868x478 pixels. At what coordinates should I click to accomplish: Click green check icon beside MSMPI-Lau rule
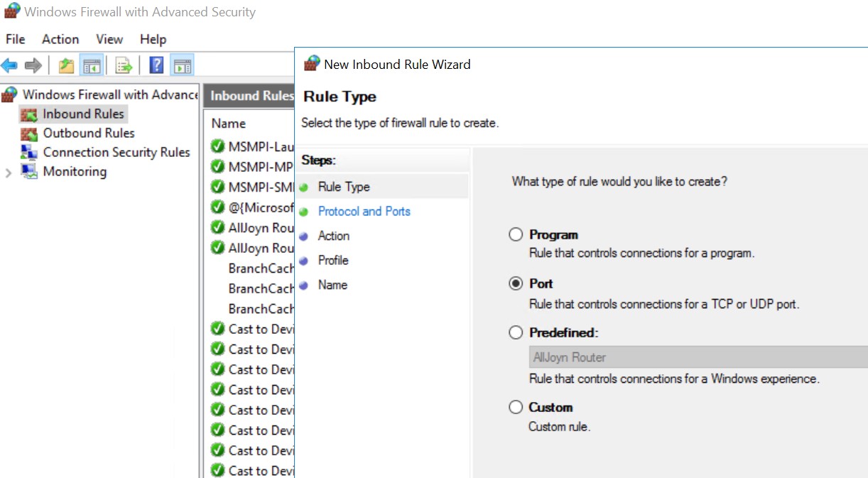(x=218, y=146)
